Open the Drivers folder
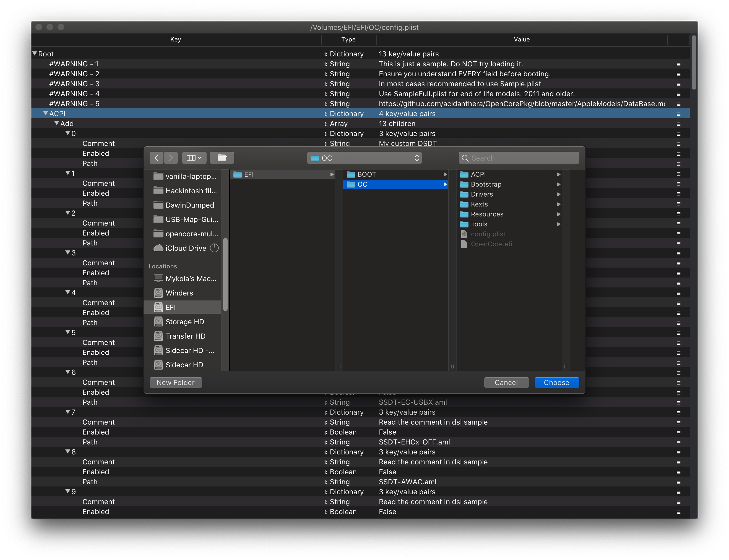 coord(481,194)
